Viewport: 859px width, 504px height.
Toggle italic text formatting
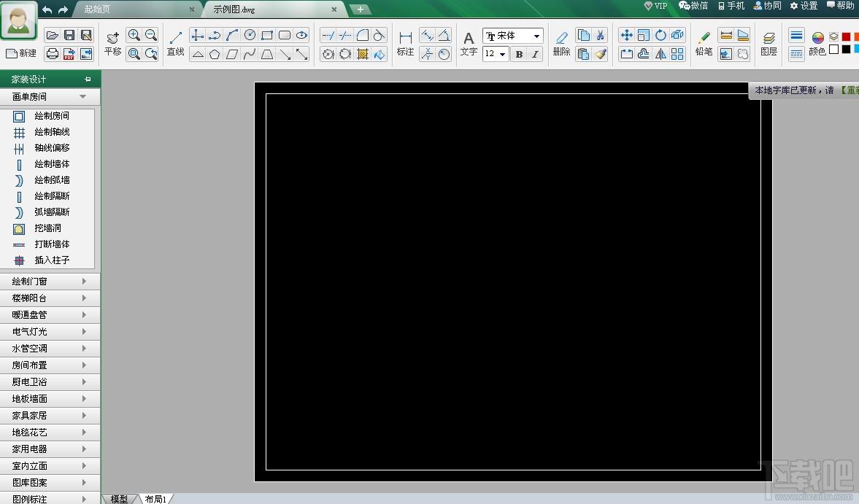click(x=535, y=54)
